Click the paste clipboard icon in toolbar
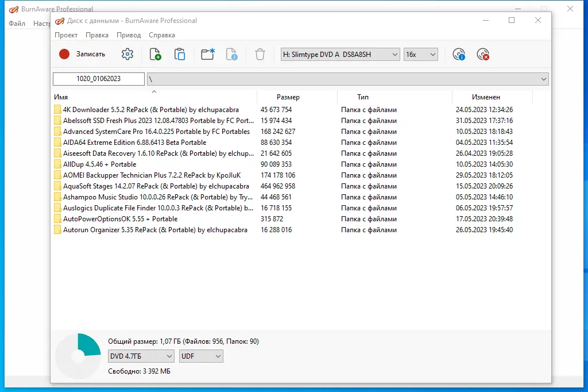This screenshot has width=588, height=392. click(x=180, y=54)
